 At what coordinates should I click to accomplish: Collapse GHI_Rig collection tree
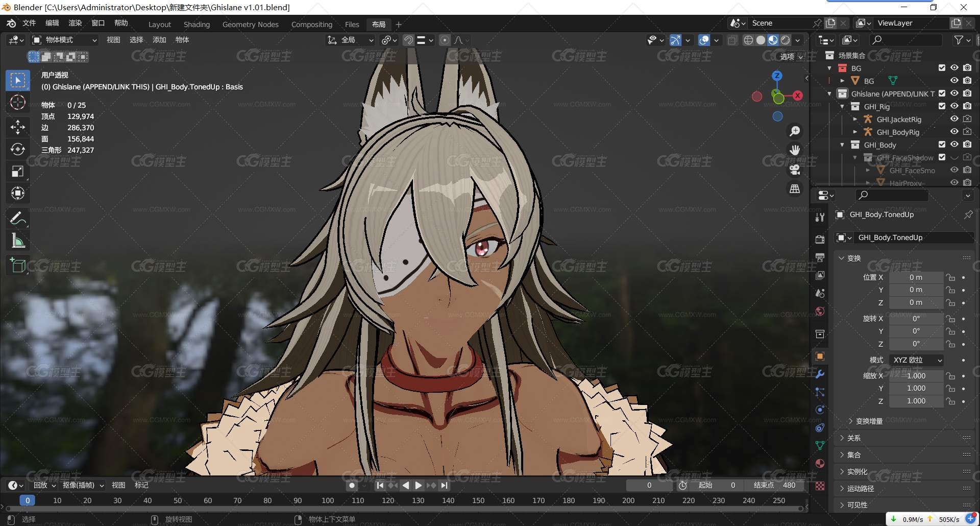pyautogui.click(x=842, y=106)
